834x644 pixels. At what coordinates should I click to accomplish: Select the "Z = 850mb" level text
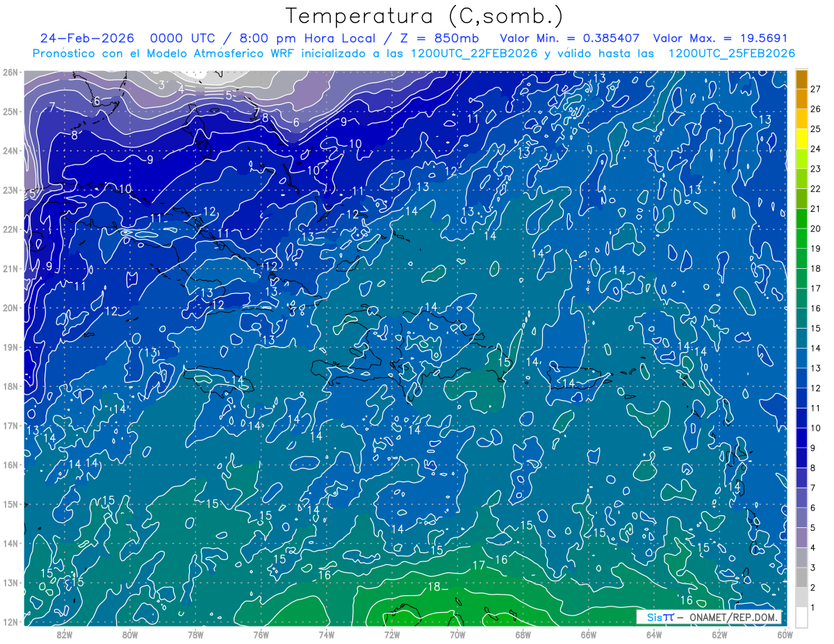point(439,38)
